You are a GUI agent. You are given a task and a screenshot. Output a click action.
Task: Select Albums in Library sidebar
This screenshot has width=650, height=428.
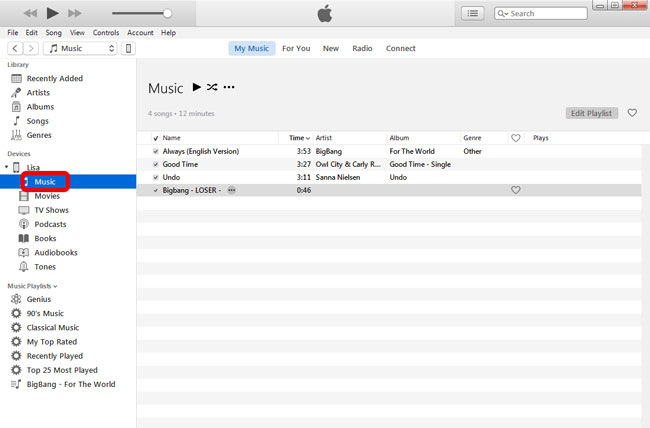pyautogui.click(x=40, y=107)
